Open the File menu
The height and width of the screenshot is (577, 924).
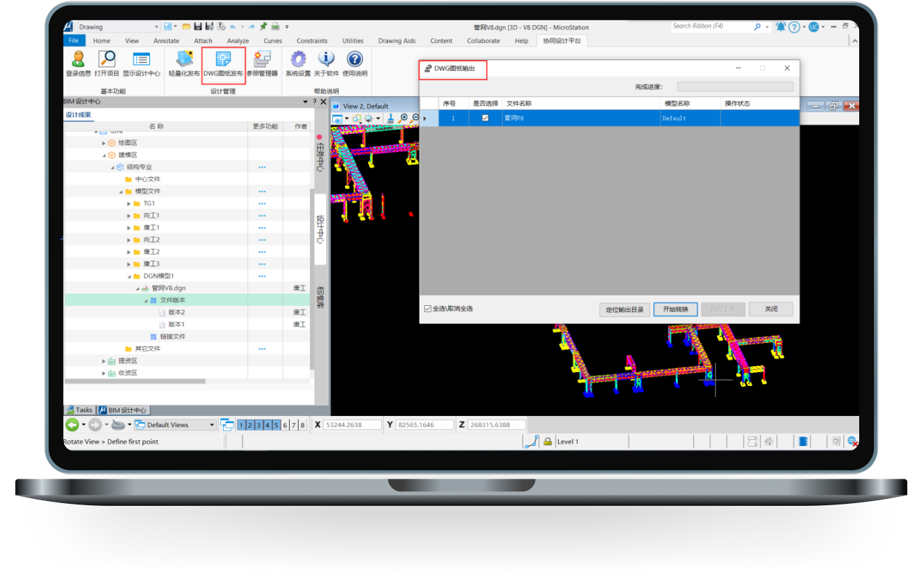73,41
